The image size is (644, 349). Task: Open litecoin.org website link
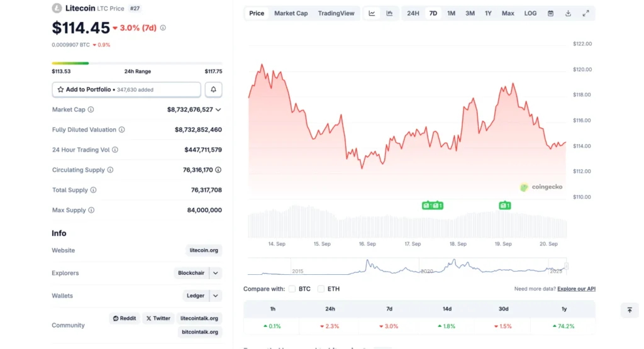point(204,250)
